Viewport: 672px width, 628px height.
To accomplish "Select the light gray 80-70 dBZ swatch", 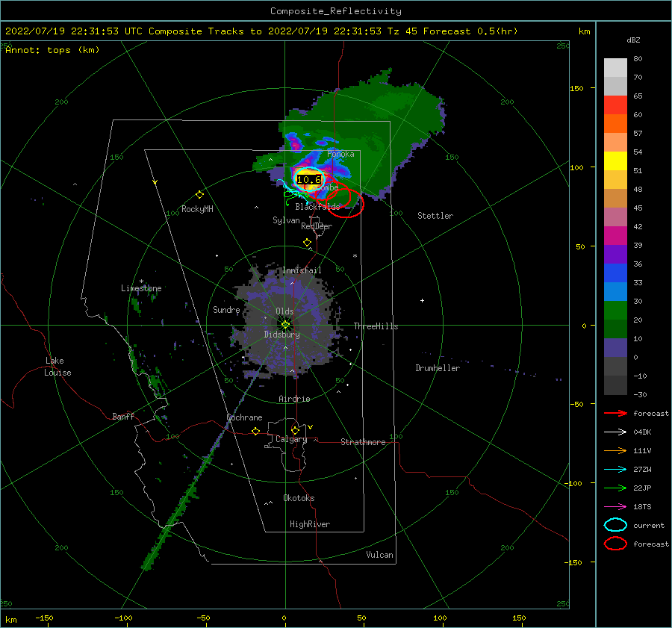I will [x=615, y=68].
